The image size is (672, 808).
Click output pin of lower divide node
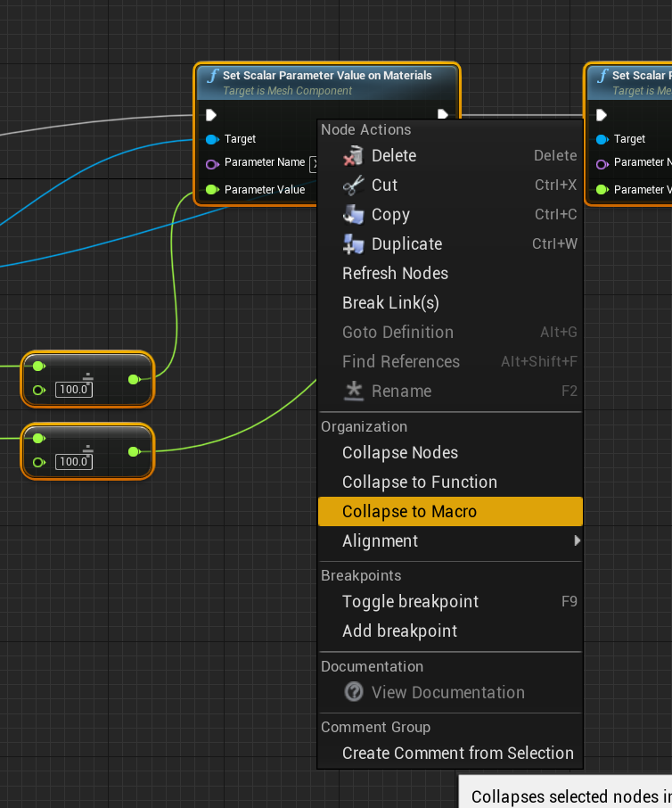coord(134,452)
